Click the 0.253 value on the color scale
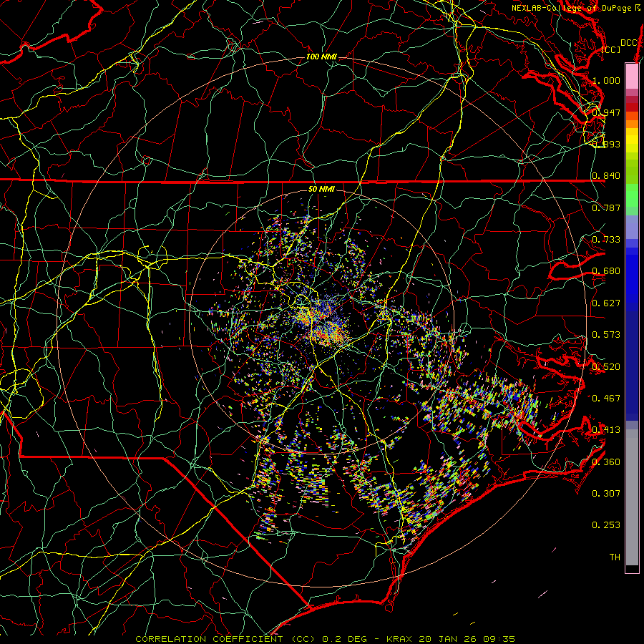The image size is (644, 644). [606, 525]
